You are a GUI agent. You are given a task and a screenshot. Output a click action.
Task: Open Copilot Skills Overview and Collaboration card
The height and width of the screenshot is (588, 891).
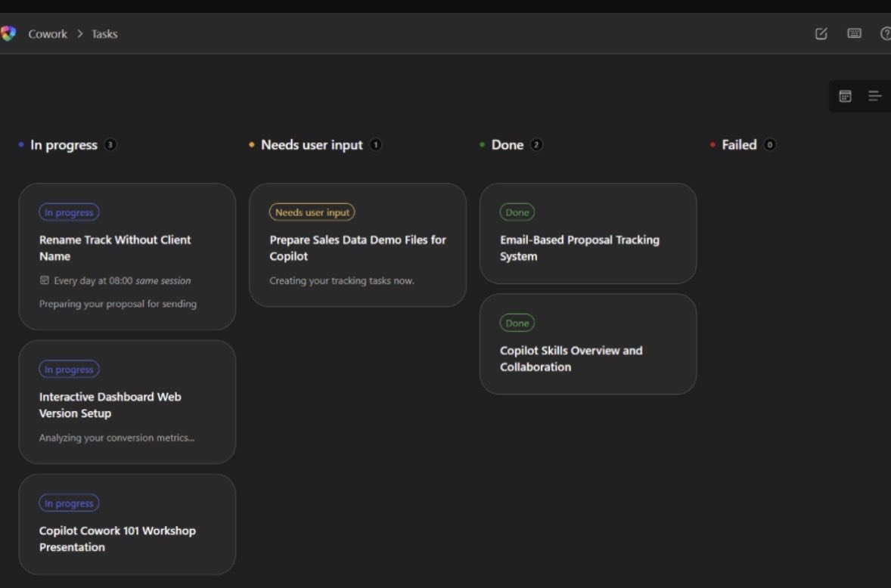click(x=588, y=344)
